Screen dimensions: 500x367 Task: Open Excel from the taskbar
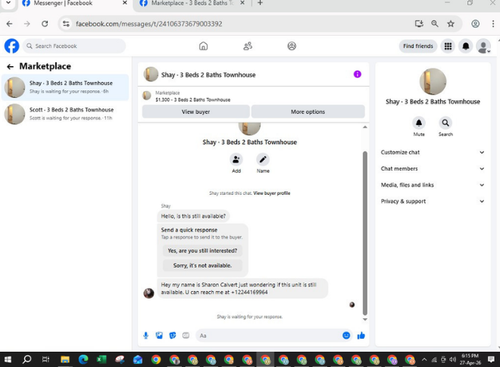[x=101, y=360]
